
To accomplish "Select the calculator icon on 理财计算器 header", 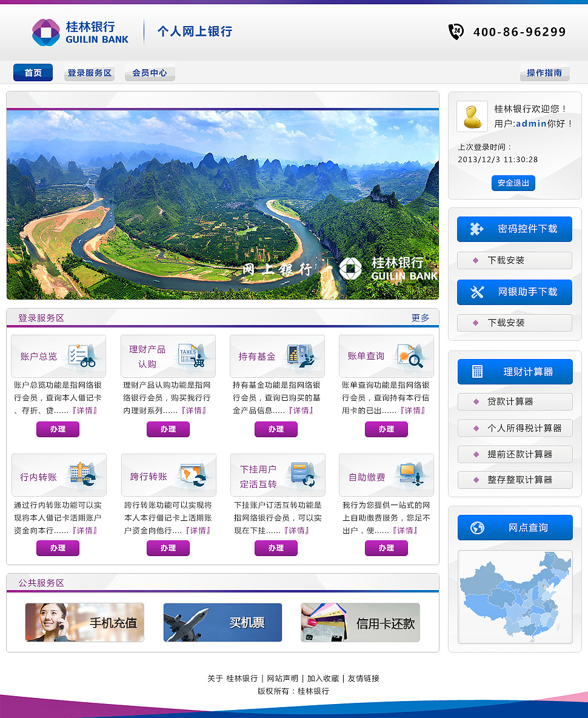I will coord(478,371).
